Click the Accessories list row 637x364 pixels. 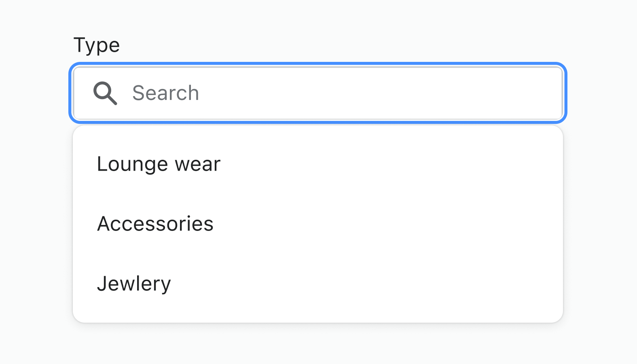(x=318, y=224)
